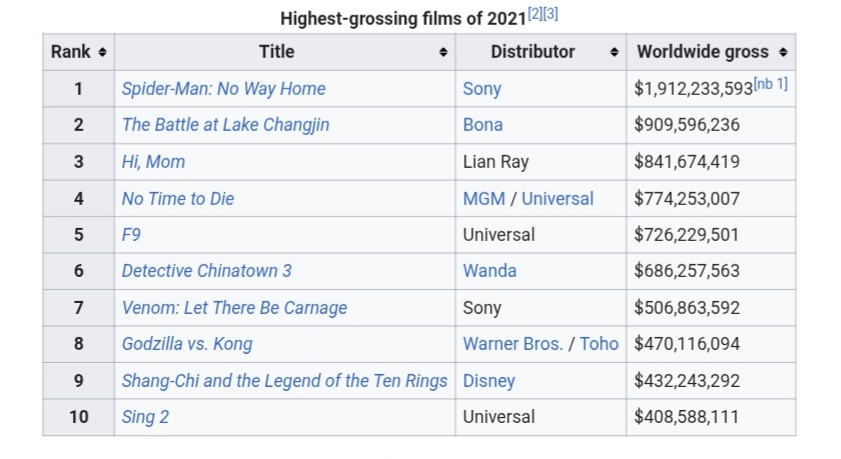Open Venom: Let There Be Carnage link
The height and width of the screenshot is (459, 841).
234,308
